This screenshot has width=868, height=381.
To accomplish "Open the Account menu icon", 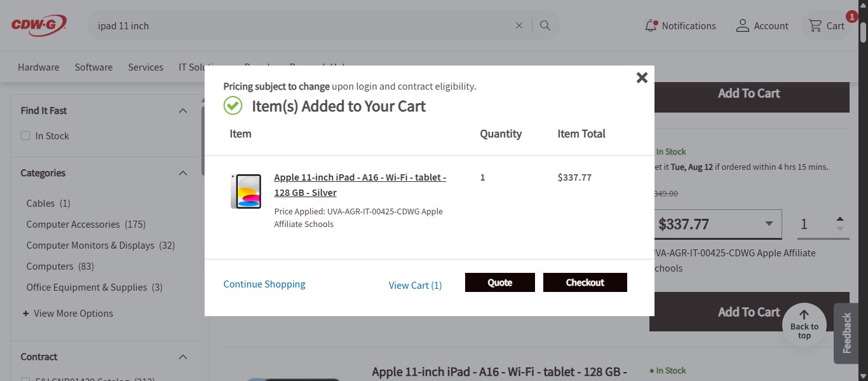I will (742, 25).
